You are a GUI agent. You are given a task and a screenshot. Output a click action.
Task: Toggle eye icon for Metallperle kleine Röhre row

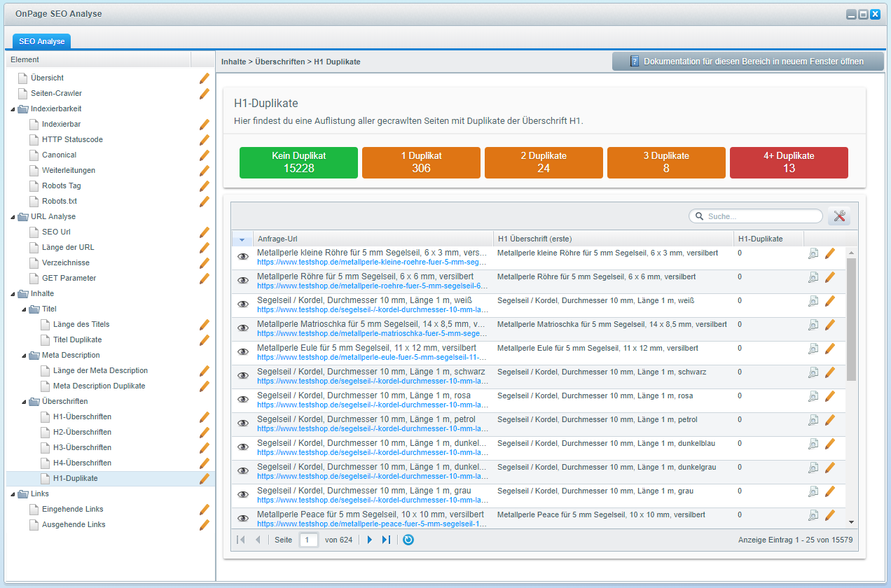pyautogui.click(x=243, y=257)
